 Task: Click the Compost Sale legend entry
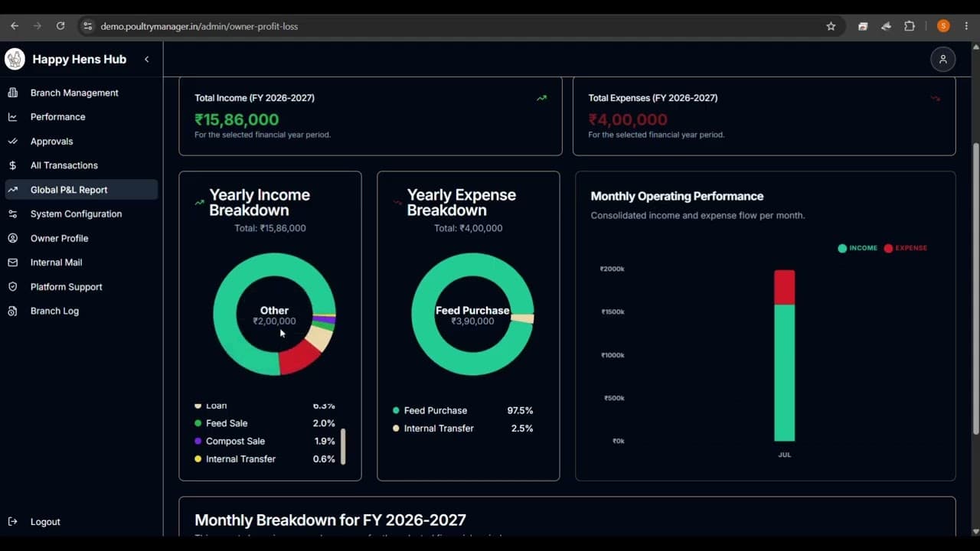click(265, 442)
